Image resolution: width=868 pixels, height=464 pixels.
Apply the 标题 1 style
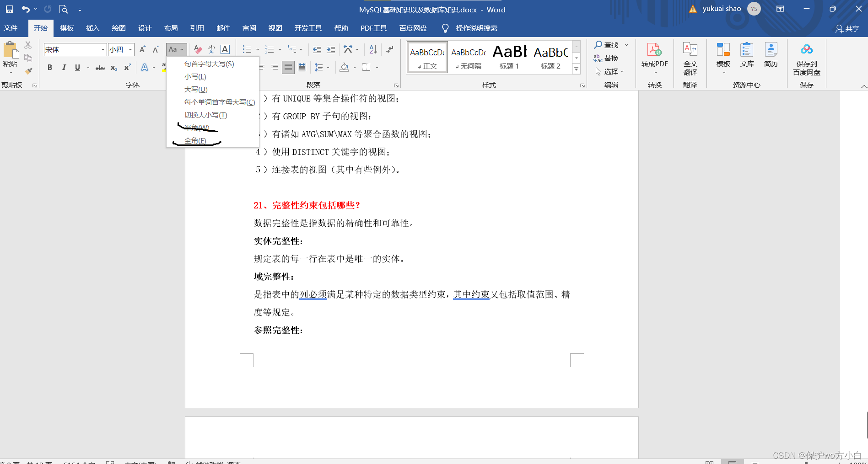point(509,57)
